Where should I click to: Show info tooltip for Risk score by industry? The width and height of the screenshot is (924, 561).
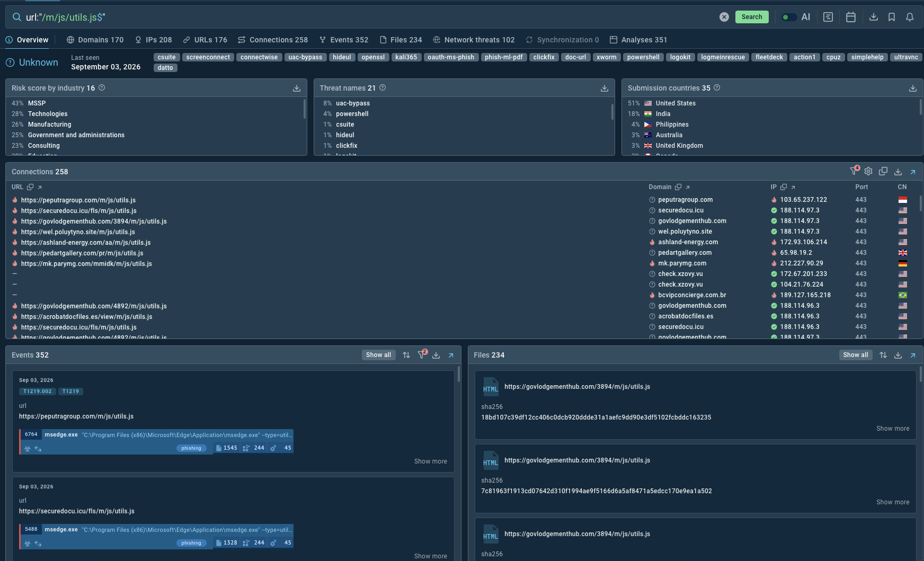tap(102, 88)
